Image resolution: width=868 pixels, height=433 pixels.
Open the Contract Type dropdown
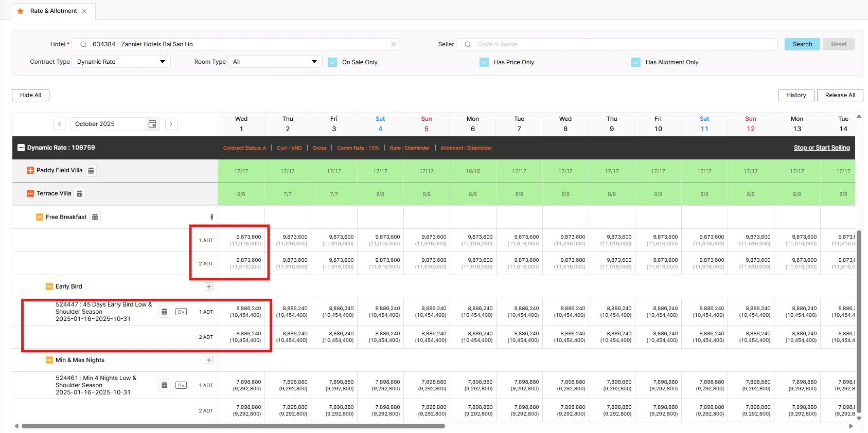(x=121, y=62)
